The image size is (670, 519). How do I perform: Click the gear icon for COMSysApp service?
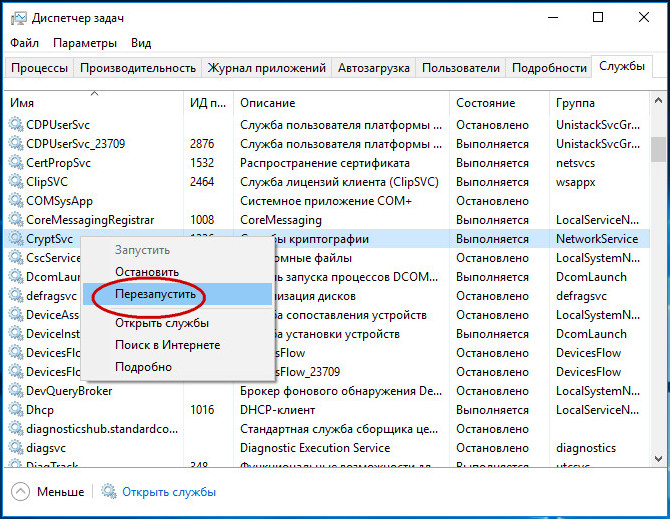click(16, 201)
